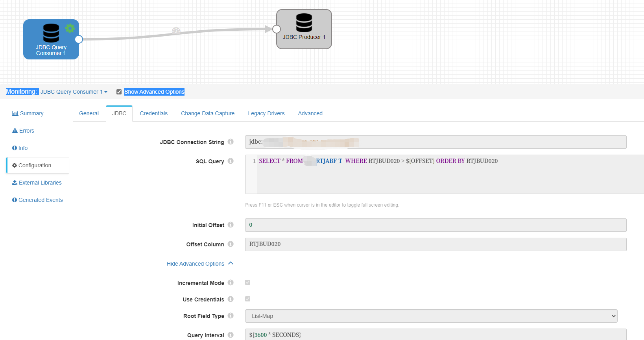
Task: Open Root Field Type List-Map dropdown
Action: pyautogui.click(x=431, y=316)
